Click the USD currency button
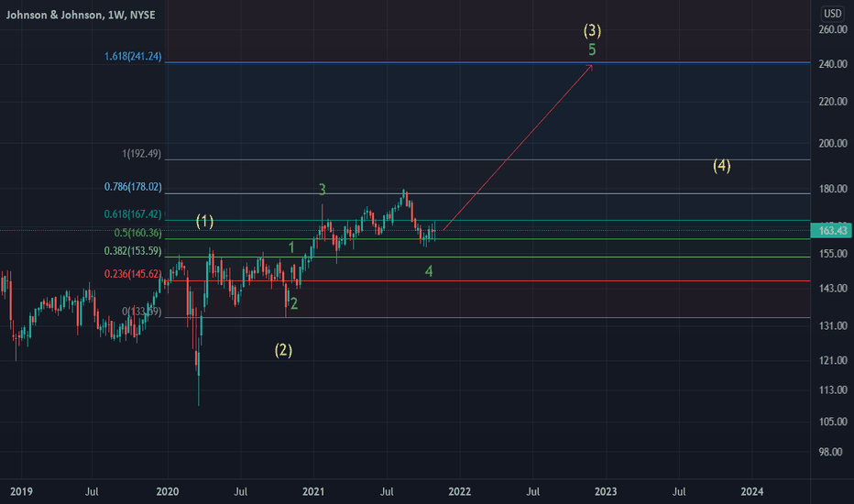 pos(832,14)
